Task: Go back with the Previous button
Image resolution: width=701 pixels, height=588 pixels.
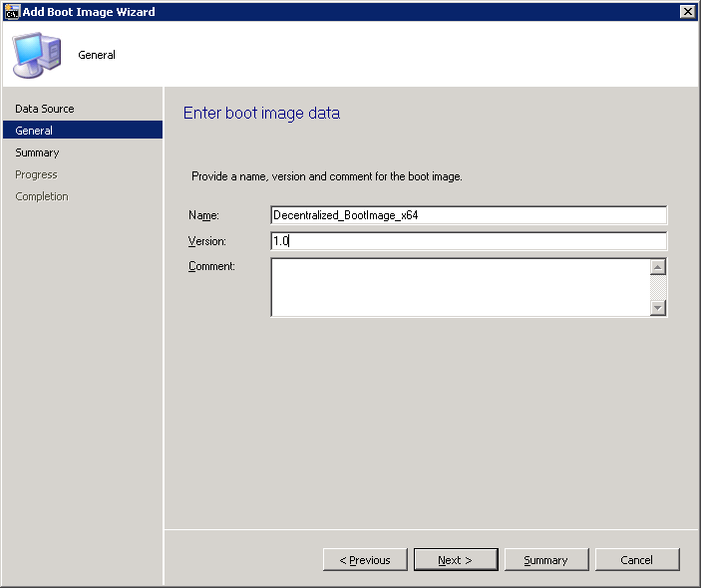Action: 365,560
